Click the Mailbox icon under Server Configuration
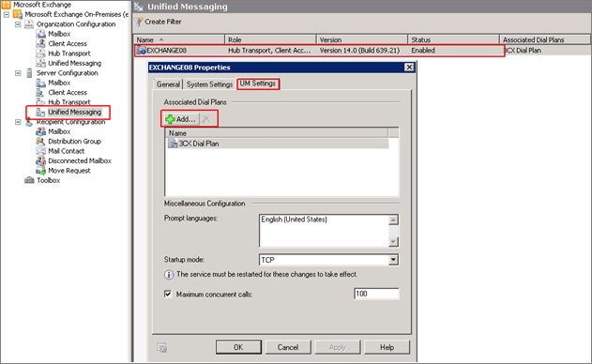This screenshot has height=364, width=592. [40, 83]
